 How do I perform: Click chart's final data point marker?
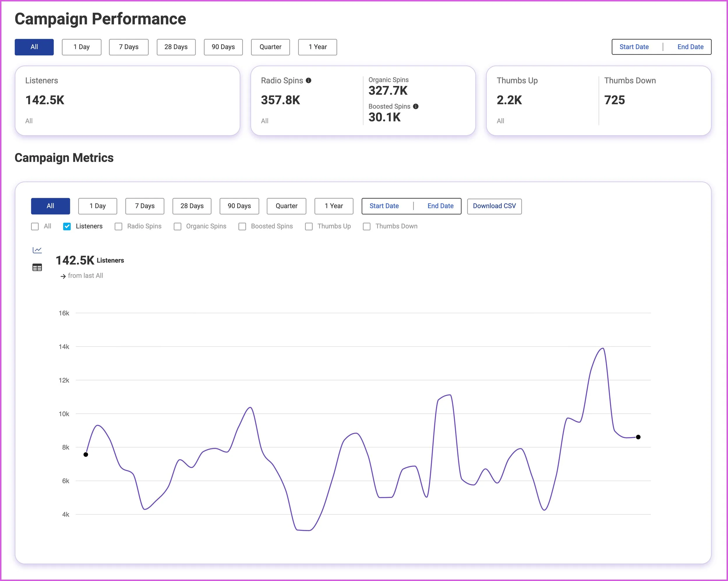(638, 437)
